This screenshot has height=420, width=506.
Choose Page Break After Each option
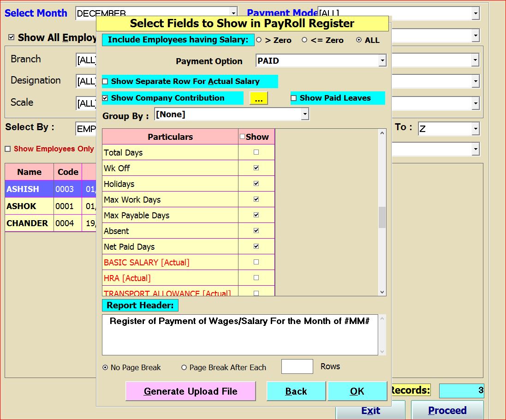point(184,368)
